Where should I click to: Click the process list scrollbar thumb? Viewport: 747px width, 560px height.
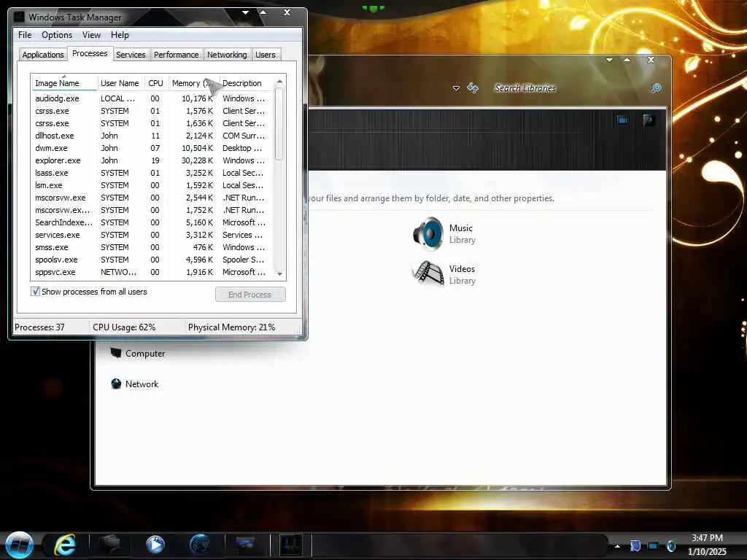pyautogui.click(x=279, y=124)
